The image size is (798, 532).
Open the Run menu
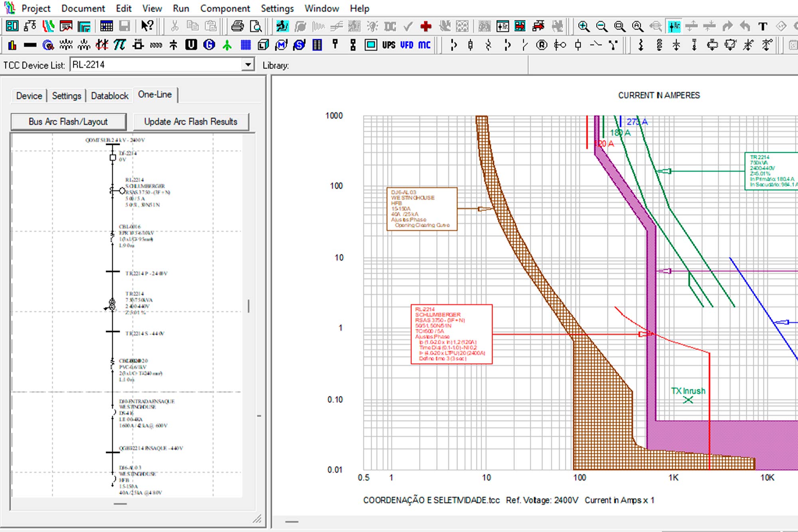tap(181, 8)
